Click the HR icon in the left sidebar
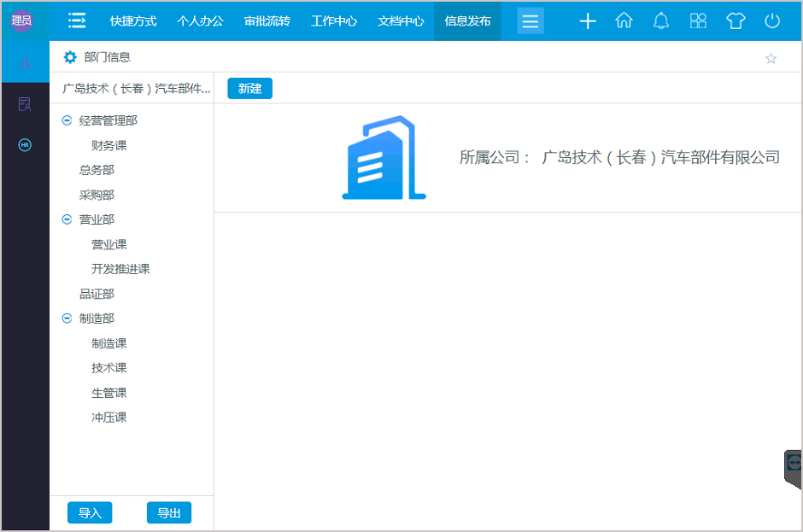 point(25,145)
